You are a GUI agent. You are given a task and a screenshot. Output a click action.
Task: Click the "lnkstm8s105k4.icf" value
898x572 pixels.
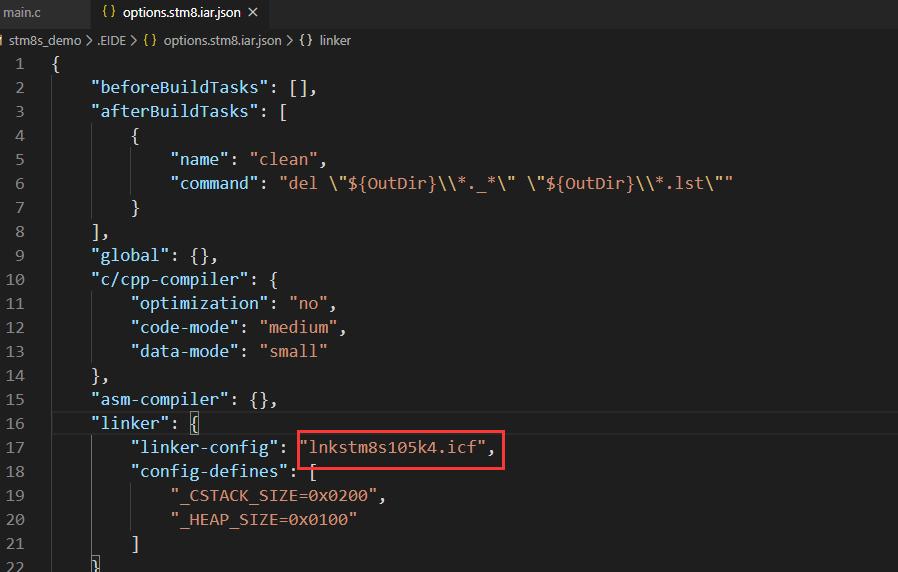point(393,447)
